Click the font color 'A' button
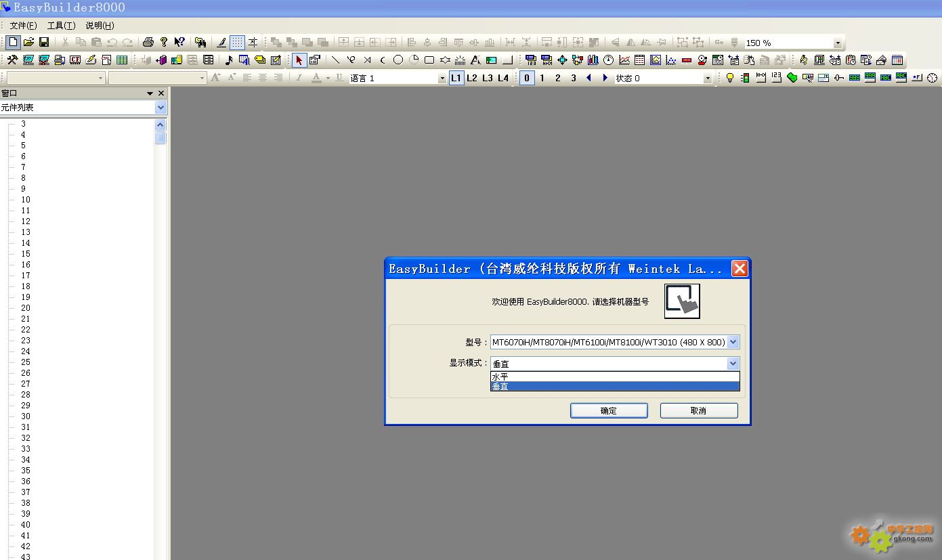 click(316, 78)
